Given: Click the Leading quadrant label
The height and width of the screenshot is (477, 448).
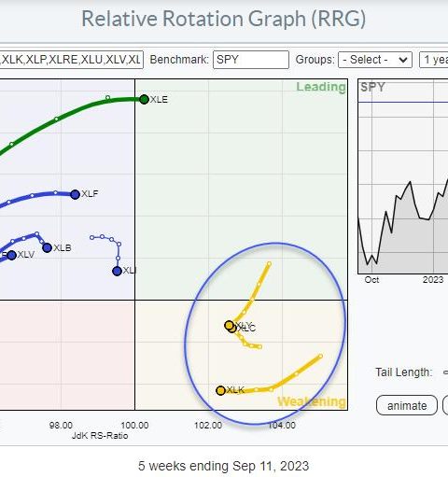Looking at the screenshot, I should pyautogui.click(x=321, y=87).
